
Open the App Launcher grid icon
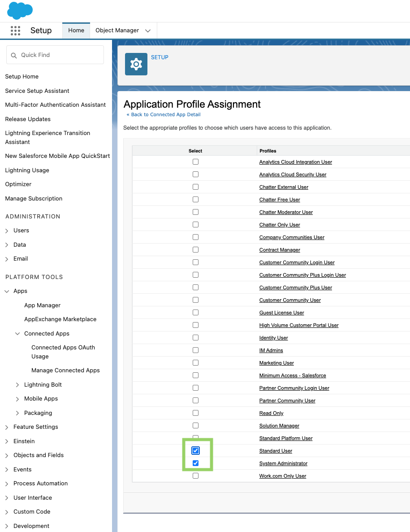click(15, 31)
